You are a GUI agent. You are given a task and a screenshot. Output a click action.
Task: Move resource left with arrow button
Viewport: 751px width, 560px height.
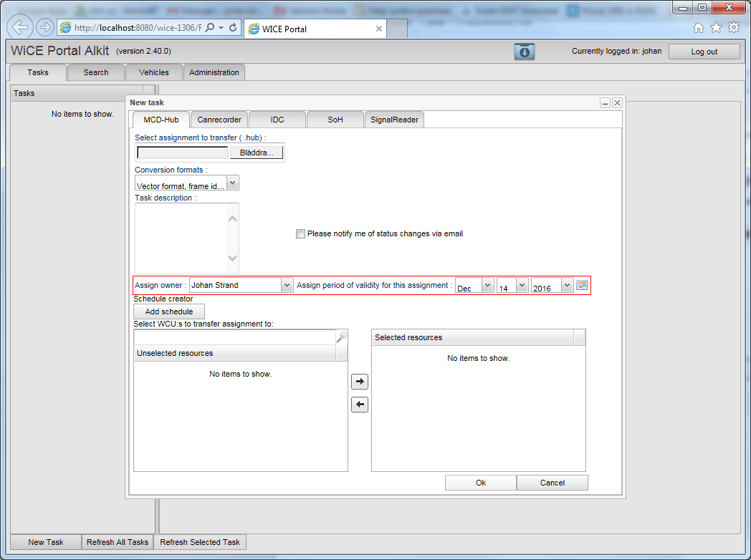click(x=360, y=405)
